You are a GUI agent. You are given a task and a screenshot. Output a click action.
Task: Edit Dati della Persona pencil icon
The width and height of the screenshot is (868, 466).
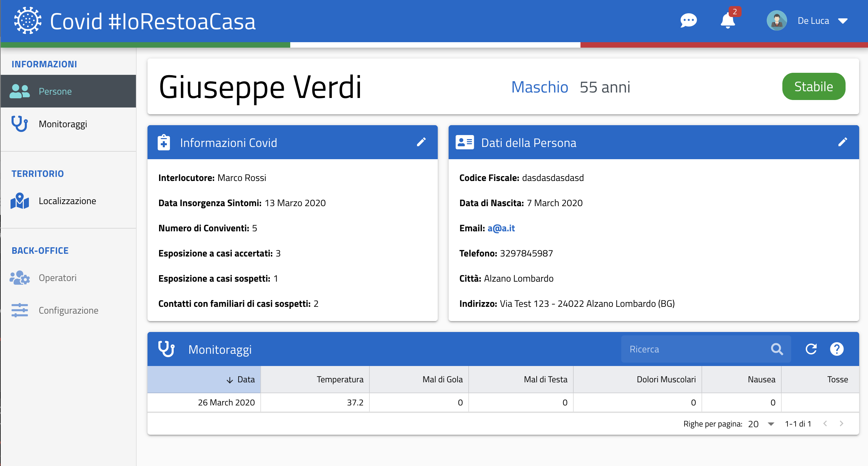pos(843,142)
